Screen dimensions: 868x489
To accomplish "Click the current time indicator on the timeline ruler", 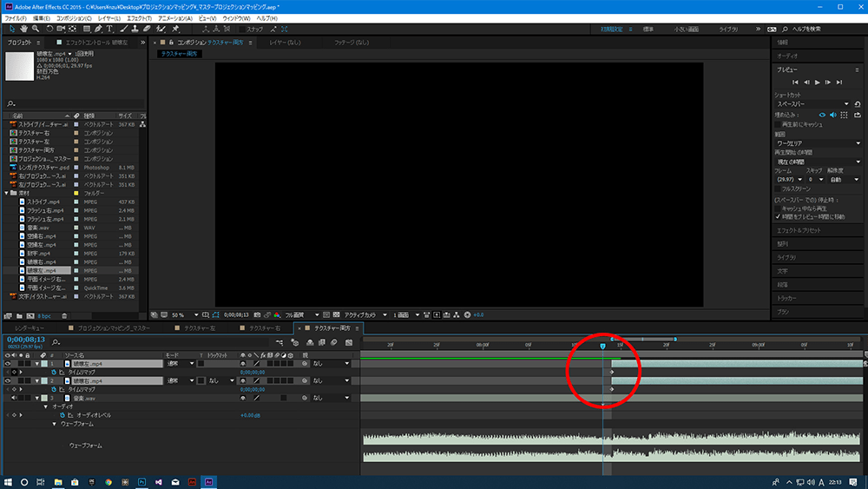I will click(x=603, y=346).
